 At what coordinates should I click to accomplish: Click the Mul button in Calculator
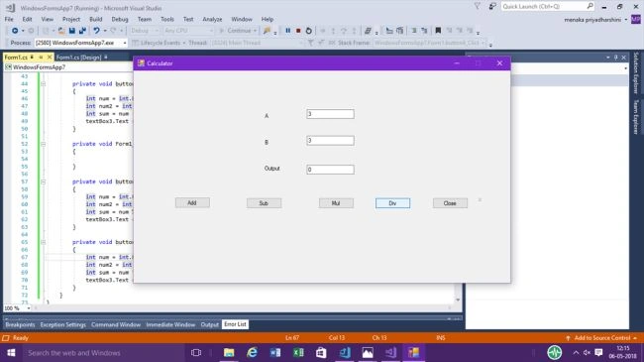pyautogui.click(x=336, y=203)
